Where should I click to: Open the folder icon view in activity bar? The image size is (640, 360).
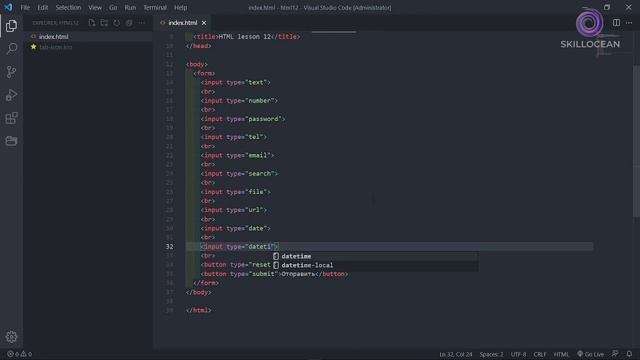(x=11, y=141)
